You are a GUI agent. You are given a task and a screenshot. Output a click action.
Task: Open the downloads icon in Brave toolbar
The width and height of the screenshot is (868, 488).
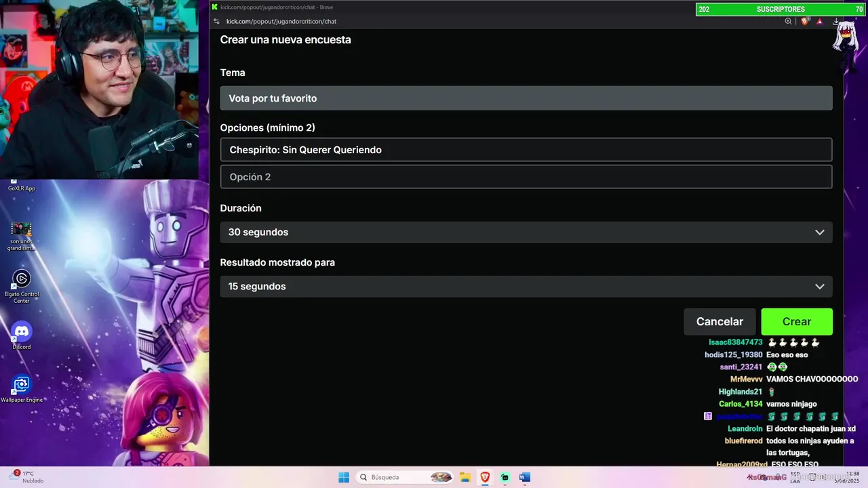[835, 21]
